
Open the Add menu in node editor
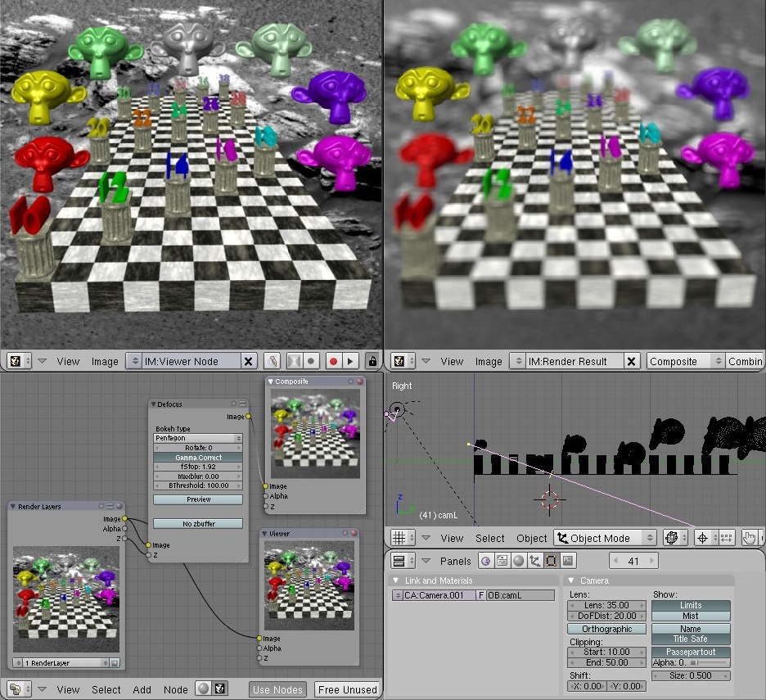pyautogui.click(x=142, y=689)
